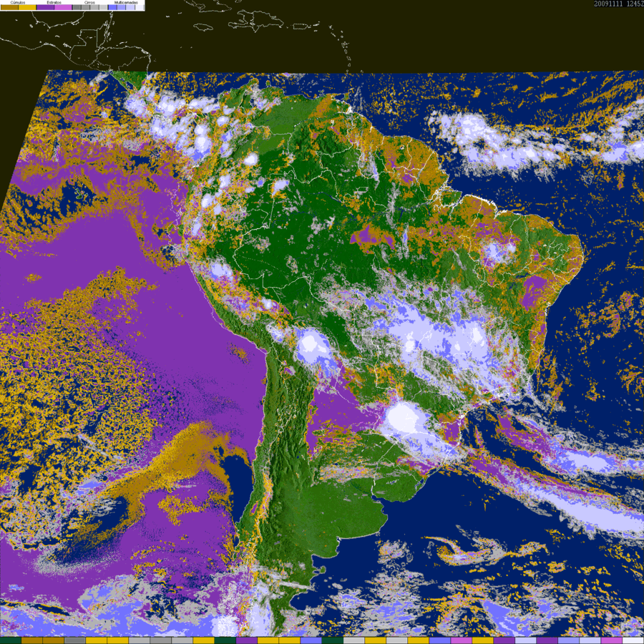Select the bright yellow Cúmulos swatch
This screenshot has height=644, width=644.
click(x=27, y=7)
